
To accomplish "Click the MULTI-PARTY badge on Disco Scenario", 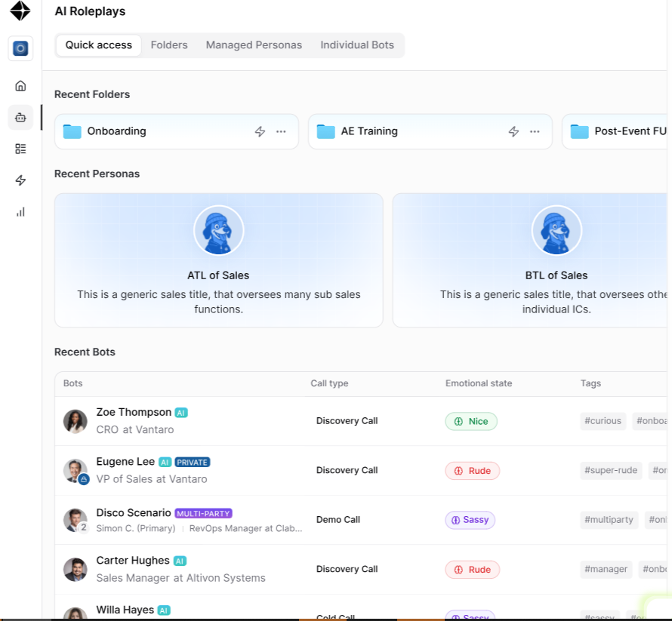I will point(204,513).
